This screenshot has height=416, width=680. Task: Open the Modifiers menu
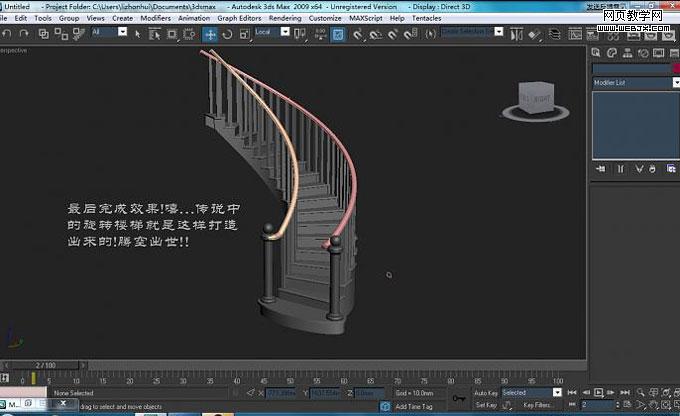pyautogui.click(x=156, y=18)
